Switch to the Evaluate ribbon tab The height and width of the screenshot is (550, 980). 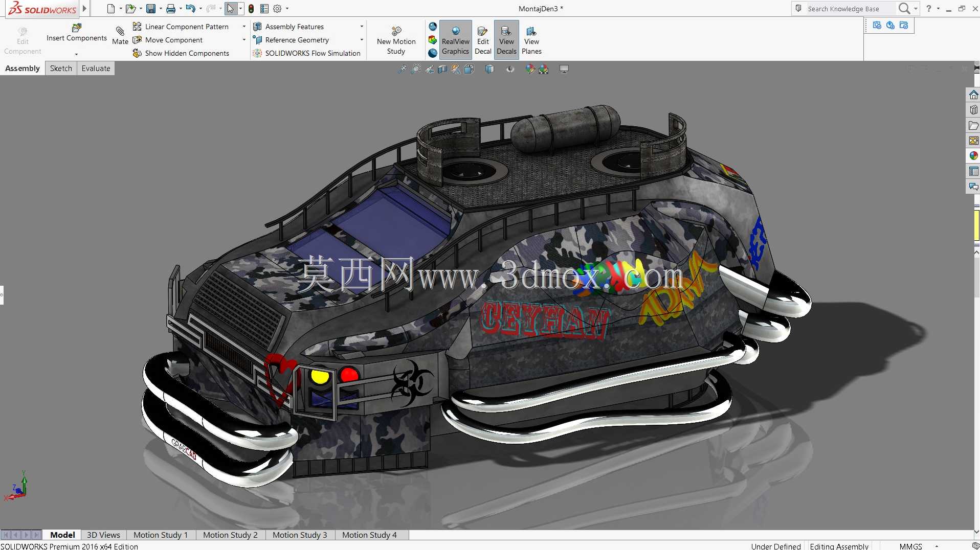coord(96,68)
